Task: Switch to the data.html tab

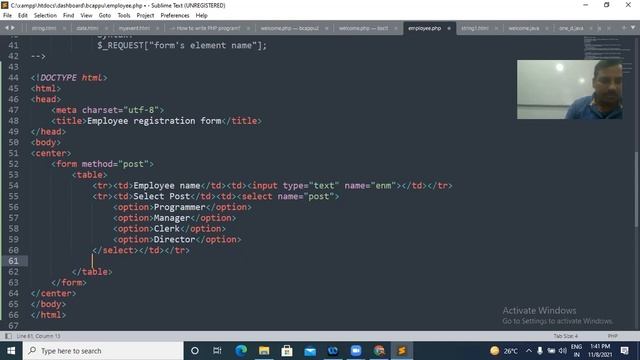Action: [87, 28]
